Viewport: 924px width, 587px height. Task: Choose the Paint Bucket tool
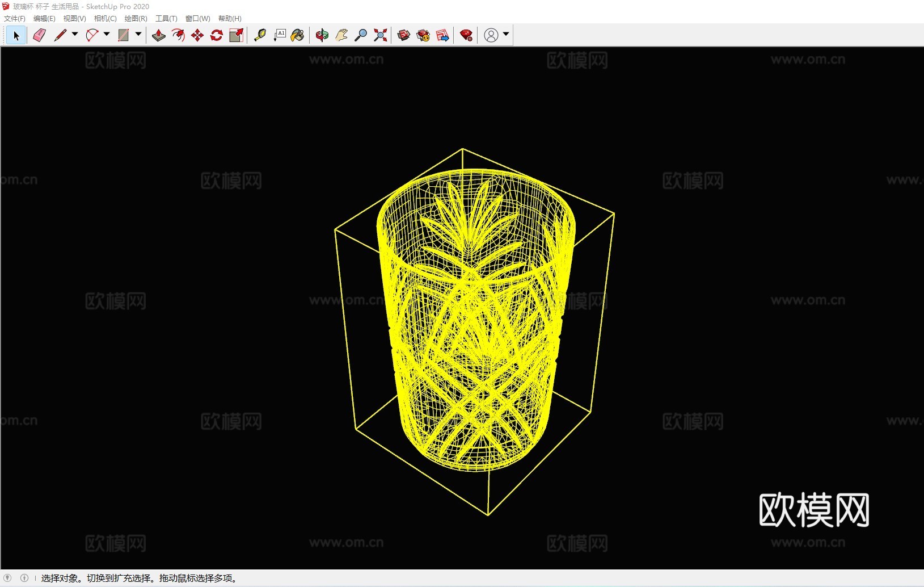[x=298, y=35]
